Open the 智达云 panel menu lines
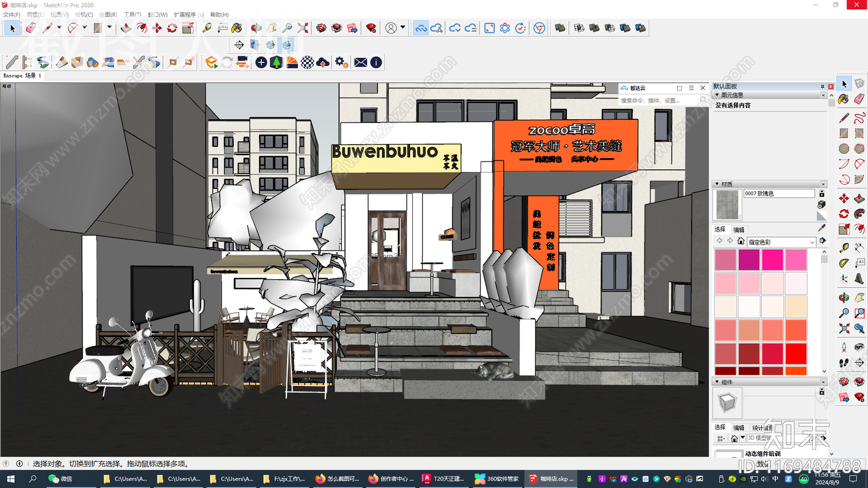Image resolution: width=868 pixels, height=488 pixels. click(x=691, y=88)
